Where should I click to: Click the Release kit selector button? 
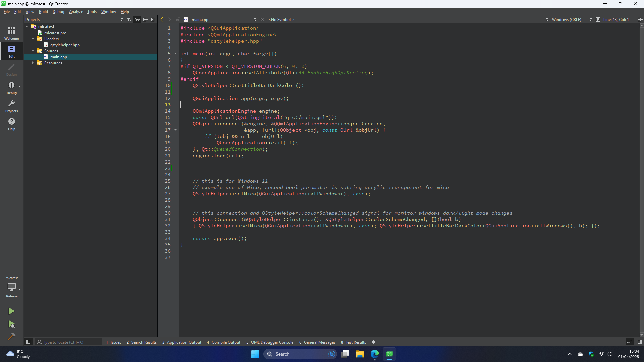11,288
